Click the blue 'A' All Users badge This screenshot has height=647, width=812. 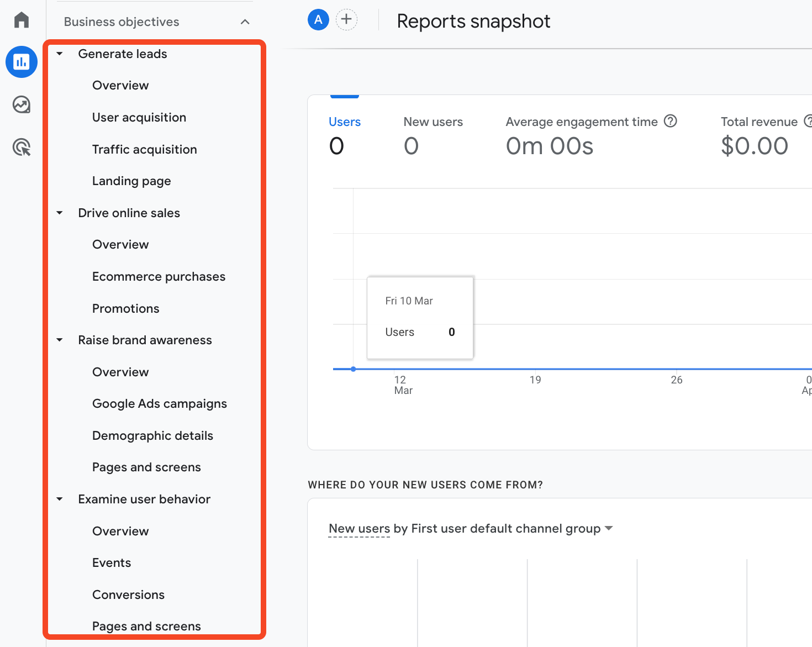(318, 20)
